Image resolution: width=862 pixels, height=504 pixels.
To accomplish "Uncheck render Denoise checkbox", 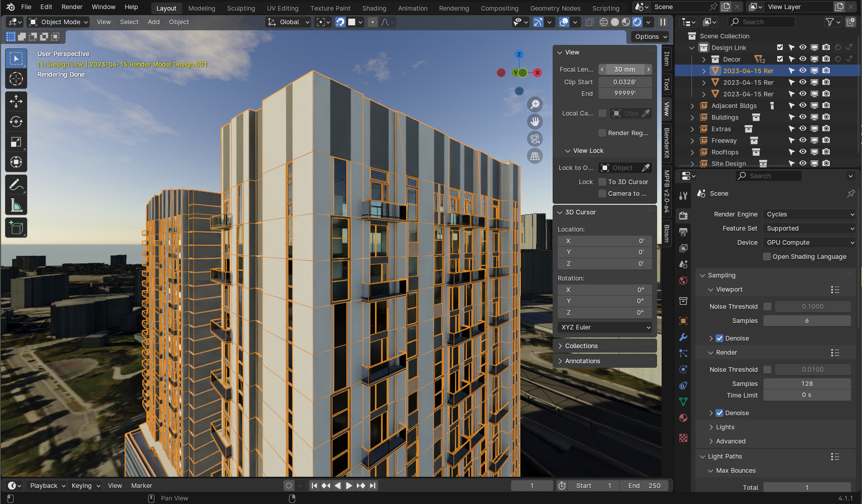I will pos(720,413).
